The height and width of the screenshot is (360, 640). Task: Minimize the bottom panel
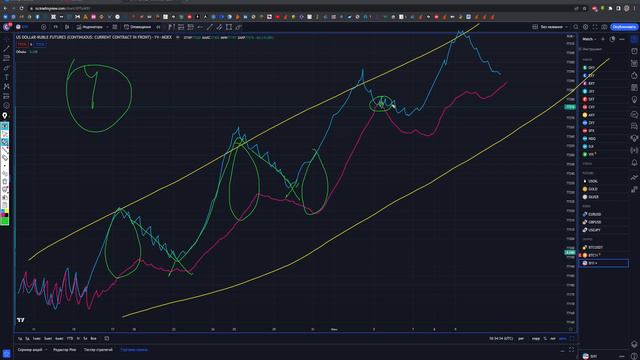[x=562, y=351]
